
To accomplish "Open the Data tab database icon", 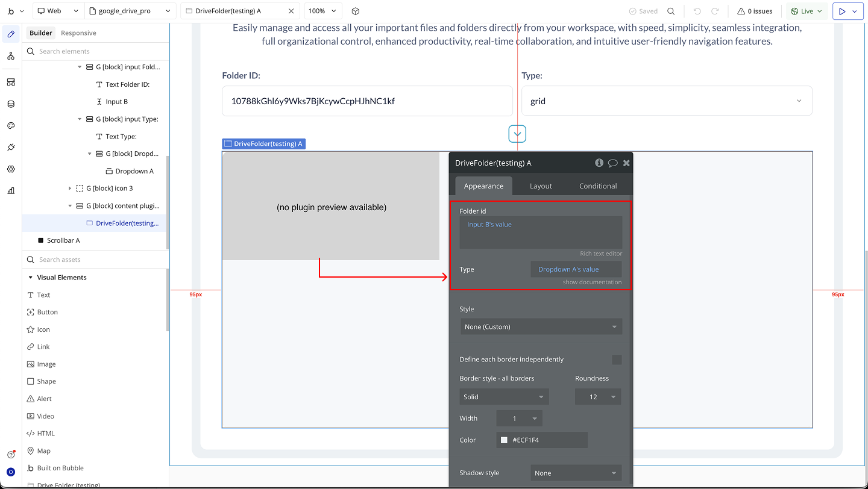I will click(11, 104).
